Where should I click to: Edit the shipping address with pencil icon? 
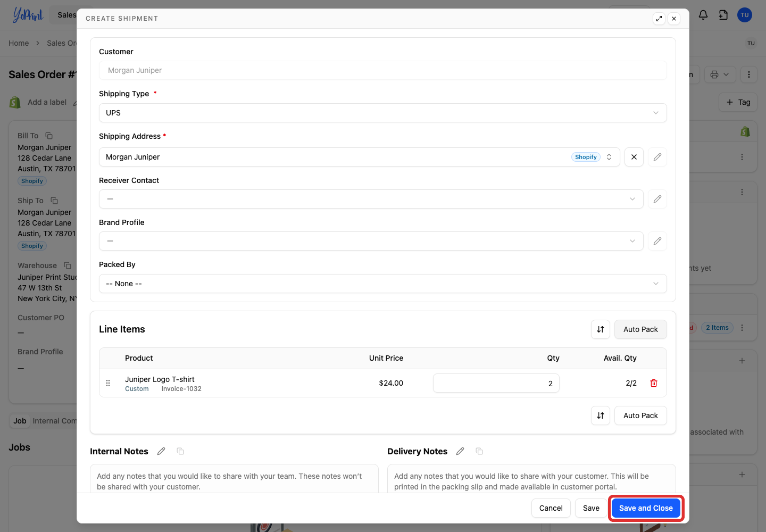point(657,157)
